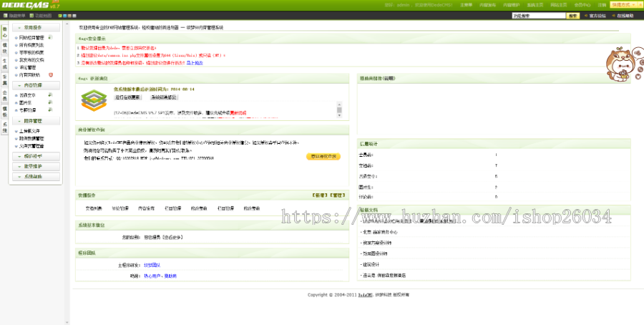The width and height of the screenshot is (644, 325).
Task: Click the function search input field
Action: (539, 16)
